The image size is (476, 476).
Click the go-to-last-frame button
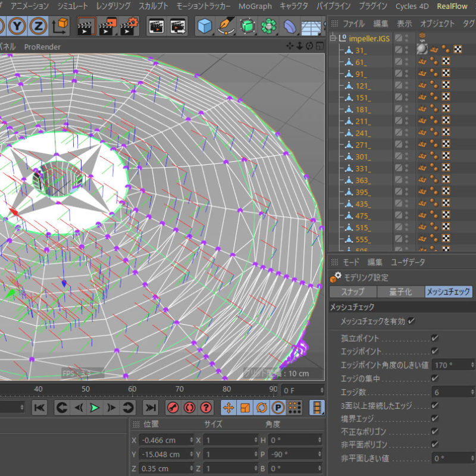pyautogui.click(x=150, y=408)
